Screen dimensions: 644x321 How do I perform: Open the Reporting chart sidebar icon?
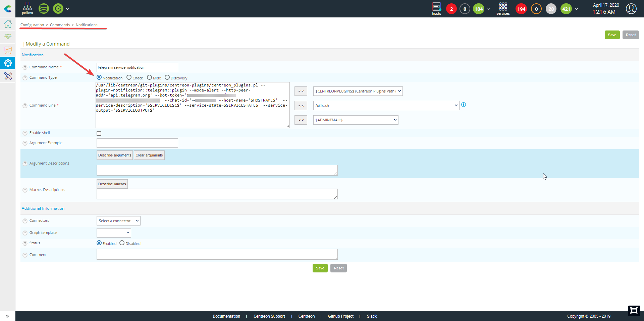tap(8, 50)
